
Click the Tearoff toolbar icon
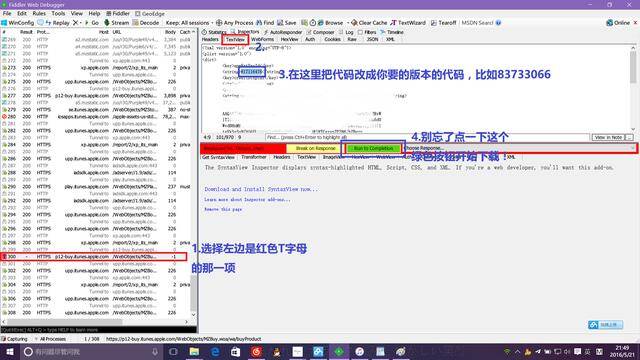[434, 23]
